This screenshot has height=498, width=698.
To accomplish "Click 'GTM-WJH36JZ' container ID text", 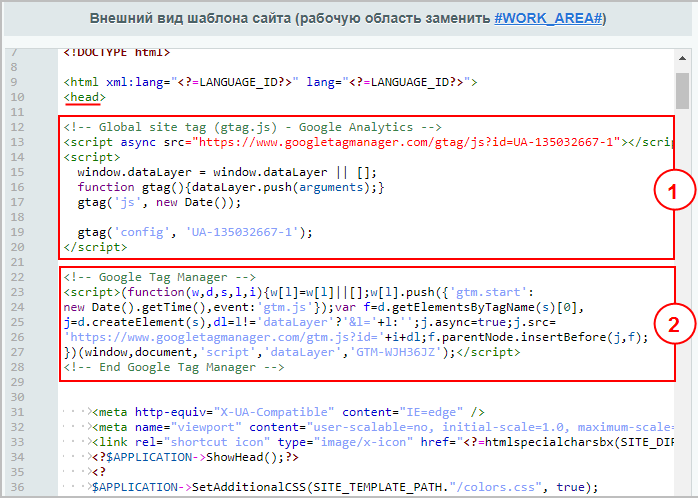I will click(395, 352).
